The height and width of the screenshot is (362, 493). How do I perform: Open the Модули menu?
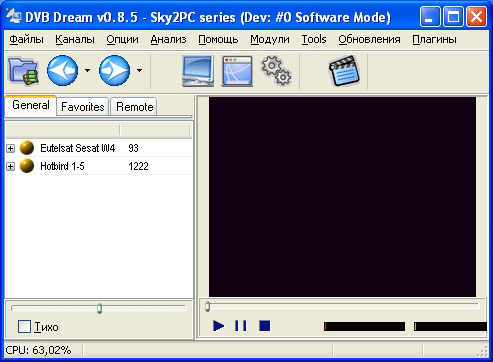270,39
